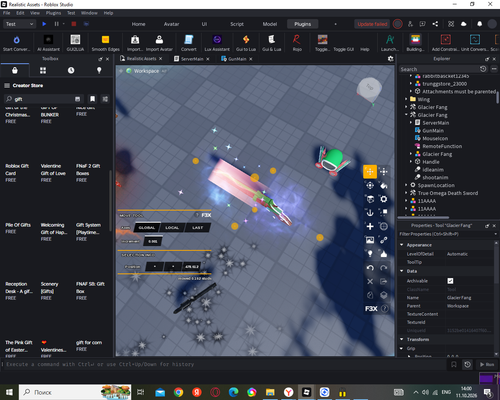Pause the running playtest

click(x=56, y=24)
